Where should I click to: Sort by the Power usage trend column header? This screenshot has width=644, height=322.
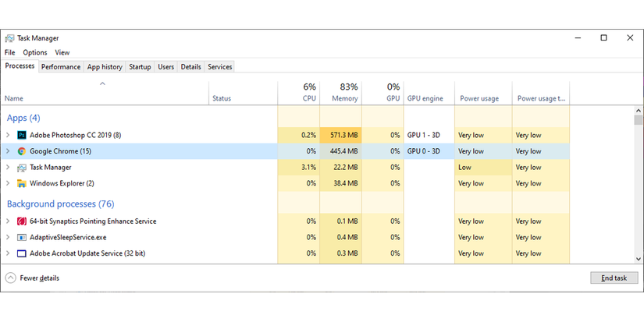541,93
